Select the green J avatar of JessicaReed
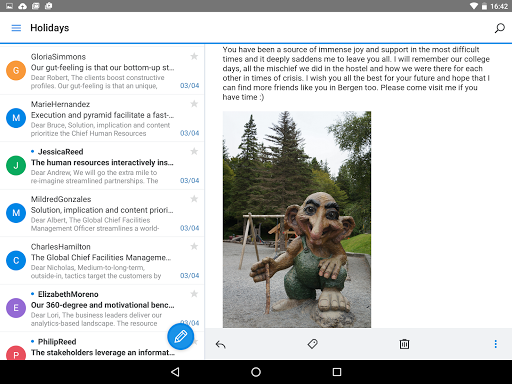Screen dimensions: 512x384 click(x=16, y=165)
